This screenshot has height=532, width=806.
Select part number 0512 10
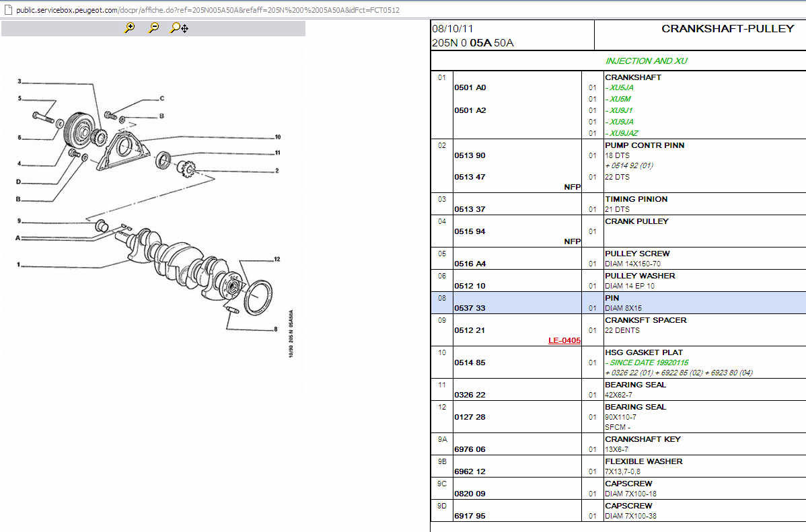470,286
